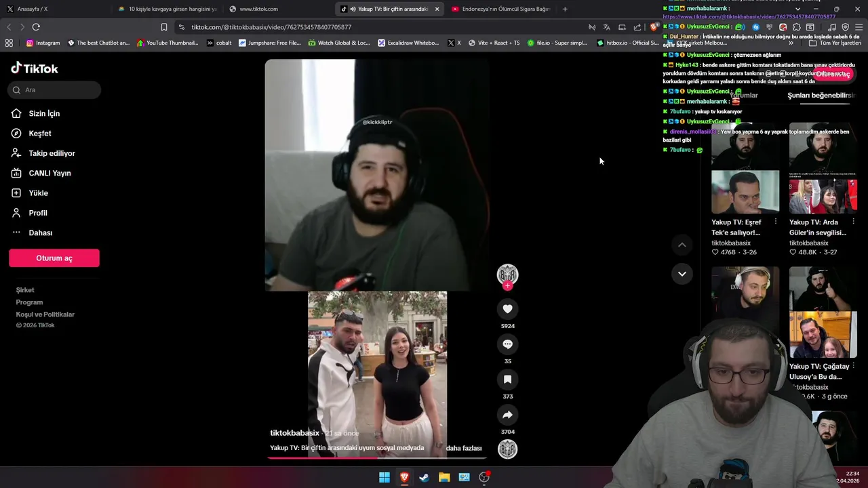Go back in browser history
Screen dimensions: 868x488
(x=9, y=27)
